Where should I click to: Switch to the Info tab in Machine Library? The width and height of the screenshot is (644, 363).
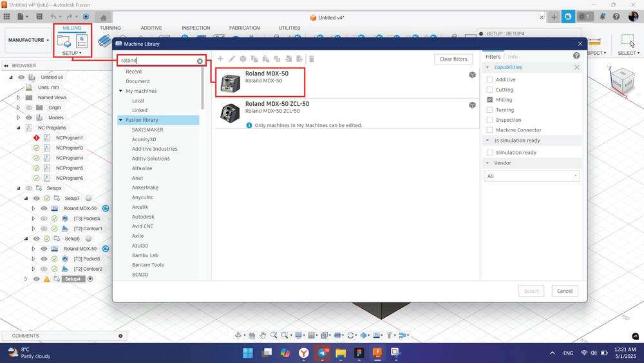[513, 57]
